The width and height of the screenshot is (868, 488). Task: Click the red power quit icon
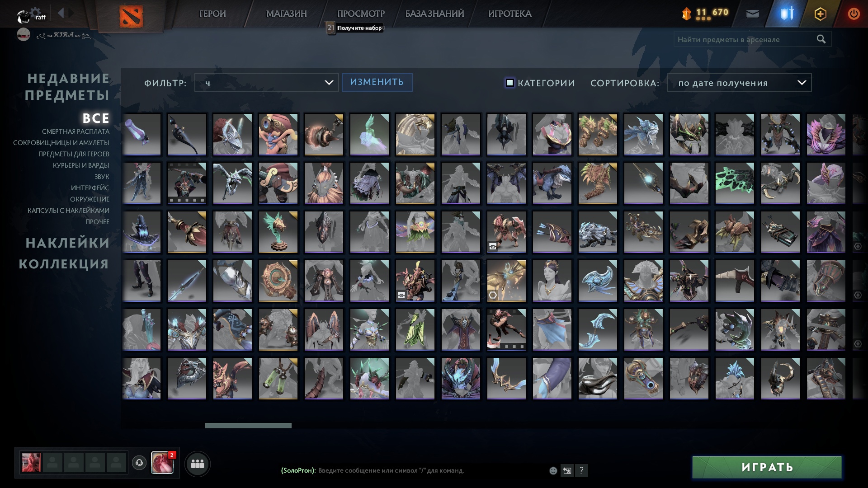pyautogui.click(x=854, y=14)
